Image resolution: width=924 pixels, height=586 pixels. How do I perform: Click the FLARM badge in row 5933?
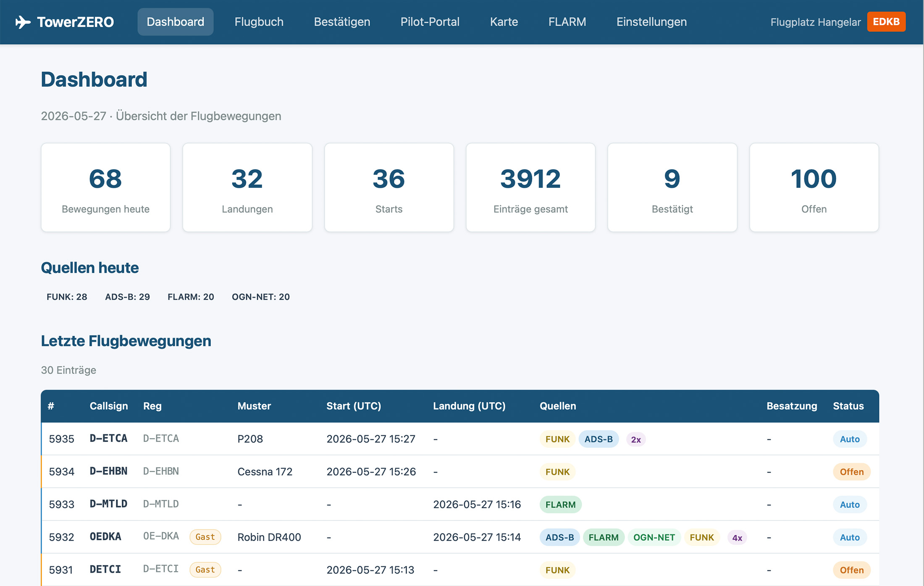[x=560, y=505]
